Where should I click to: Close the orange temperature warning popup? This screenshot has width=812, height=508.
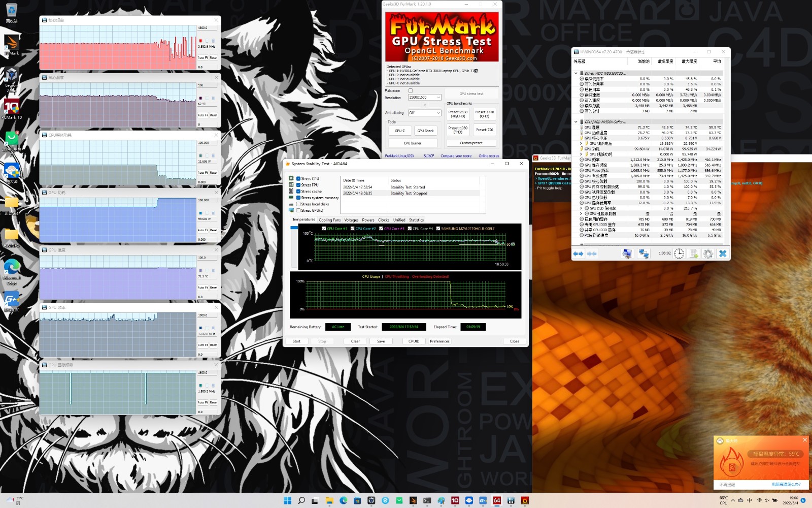point(805,439)
